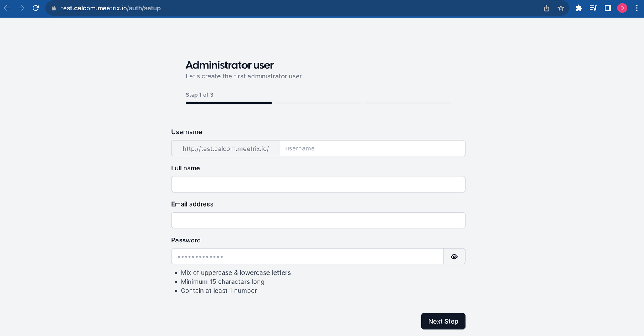Show password using the eye icon
The width and height of the screenshot is (644, 336).
tap(454, 256)
